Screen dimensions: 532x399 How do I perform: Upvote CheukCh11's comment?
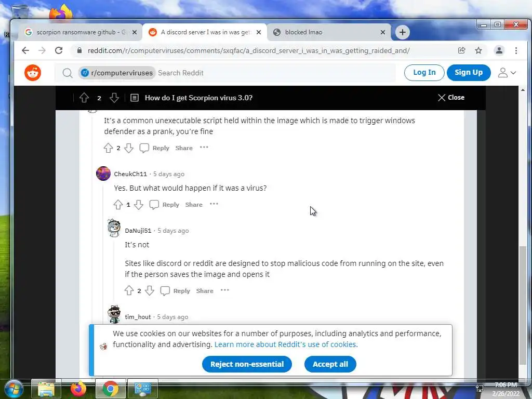coord(118,205)
